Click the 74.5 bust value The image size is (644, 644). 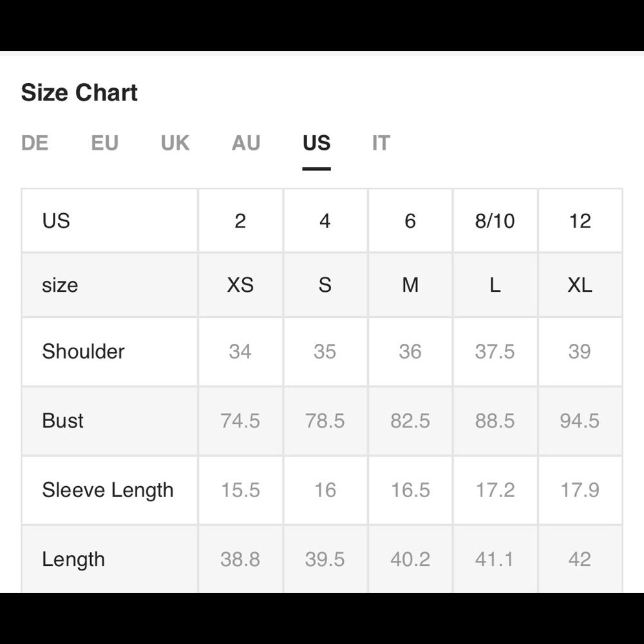coord(240,421)
